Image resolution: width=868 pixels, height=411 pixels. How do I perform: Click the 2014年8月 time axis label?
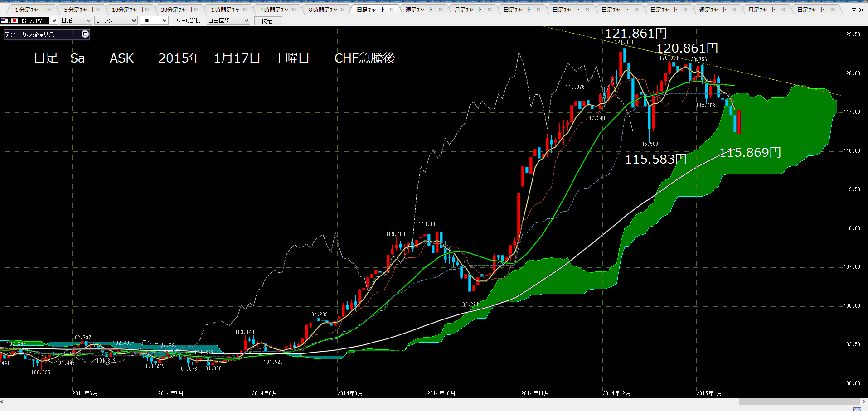(x=265, y=393)
